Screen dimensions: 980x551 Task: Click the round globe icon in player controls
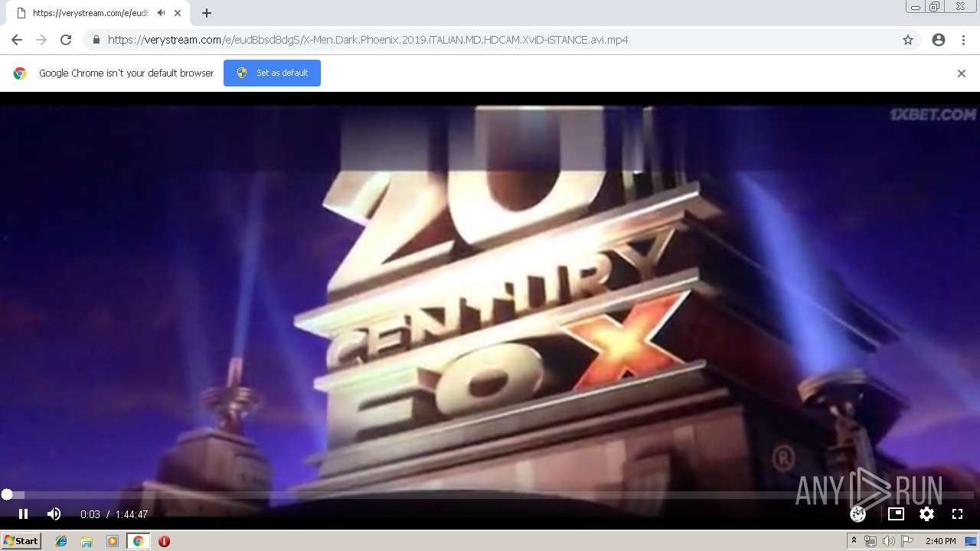click(x=858, y=514)
